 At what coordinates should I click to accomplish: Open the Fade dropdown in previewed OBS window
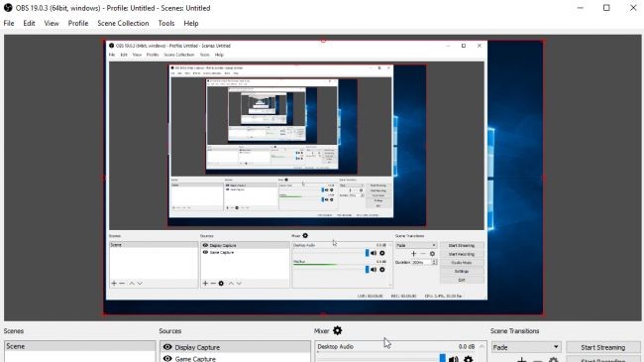[416, 245]
